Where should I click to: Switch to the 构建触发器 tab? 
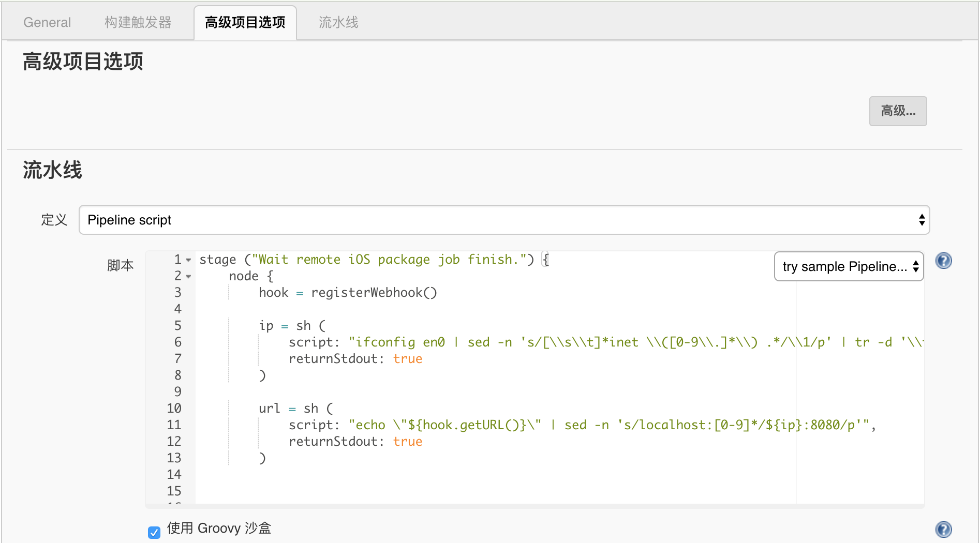pyautogui.click(x=138, y=22)
